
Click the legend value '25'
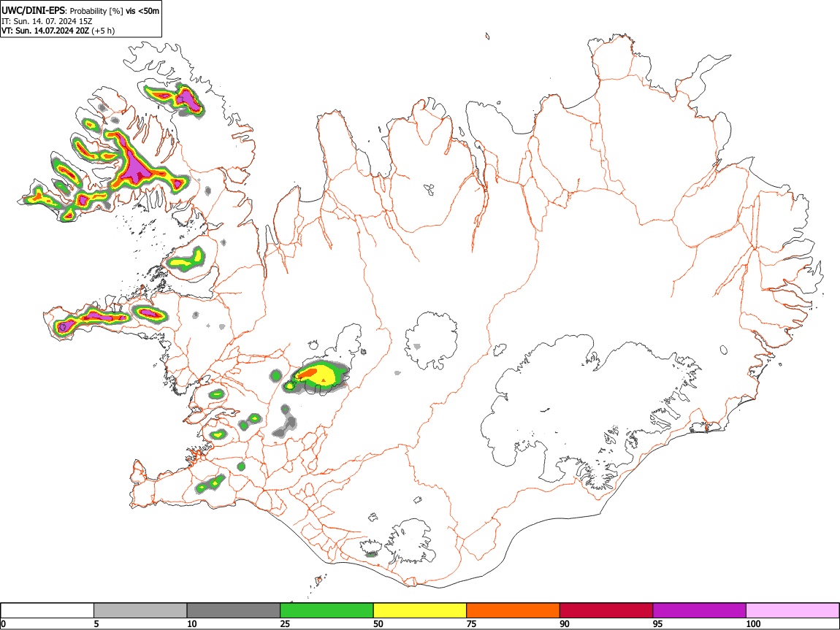coord(285,623)
